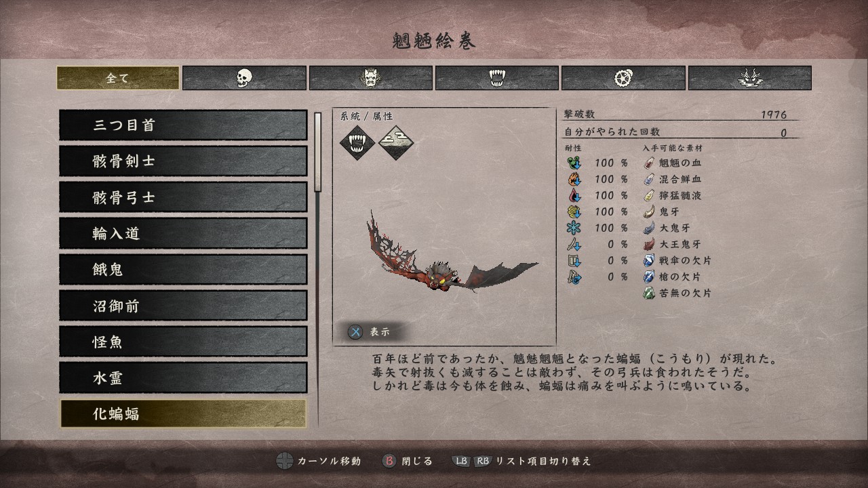Viewport: 868px width, 488px height.
Task: Click the X 表示 display button
Action: (x=370, y=332)
